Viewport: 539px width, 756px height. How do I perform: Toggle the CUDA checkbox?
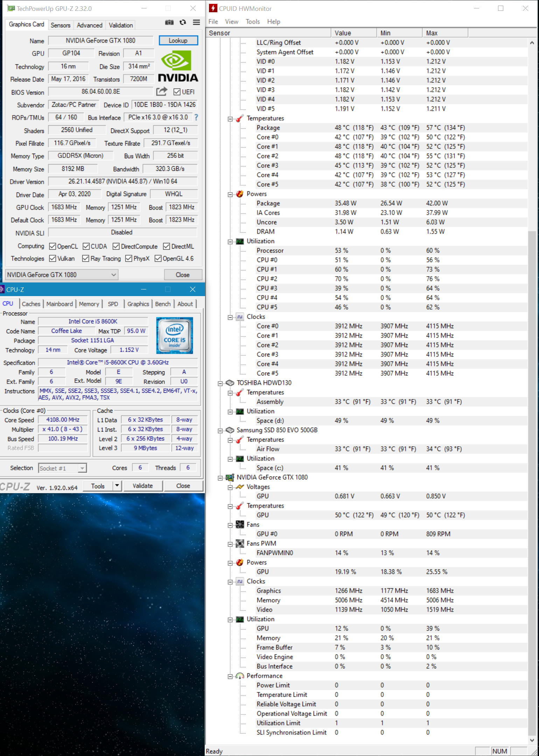(x=86, y=246)
